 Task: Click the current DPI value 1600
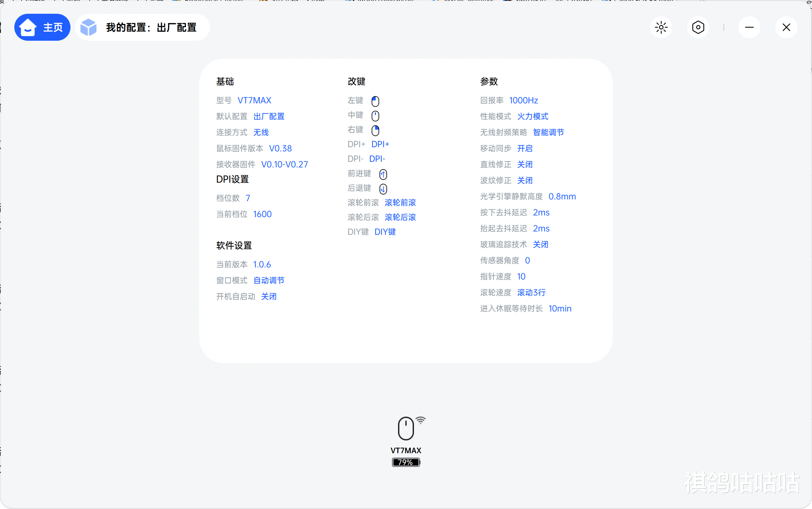262,214
